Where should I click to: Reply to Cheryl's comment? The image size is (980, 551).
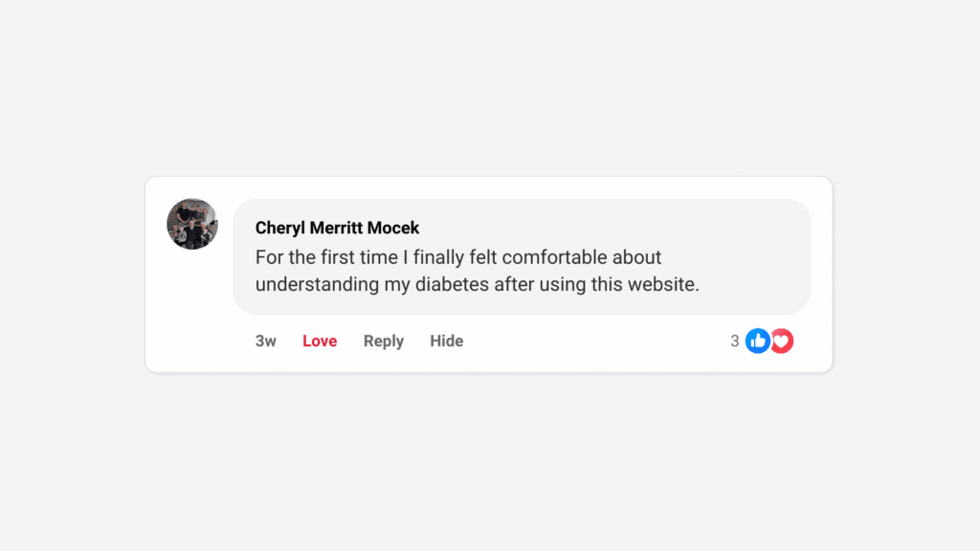tap(383, 341)
